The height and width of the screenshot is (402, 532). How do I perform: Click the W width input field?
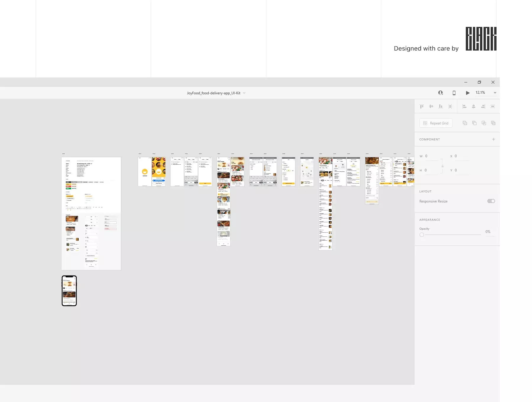pos(432,156)
